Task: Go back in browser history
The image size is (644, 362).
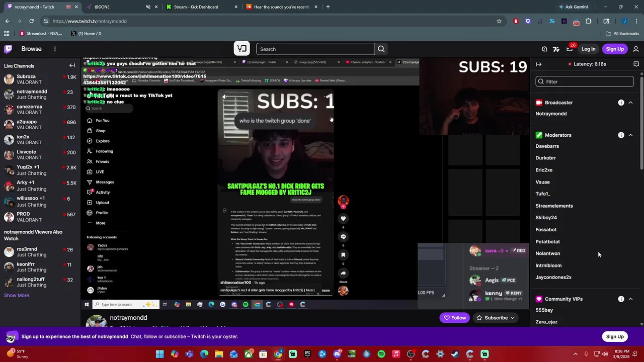Action: pyautogui.click(x=7, y=21)
